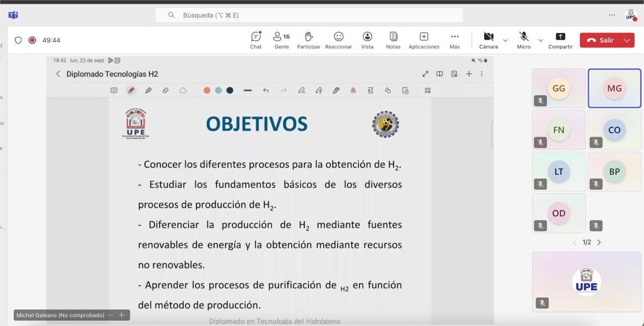Open the Vista menu

point(367,40)
